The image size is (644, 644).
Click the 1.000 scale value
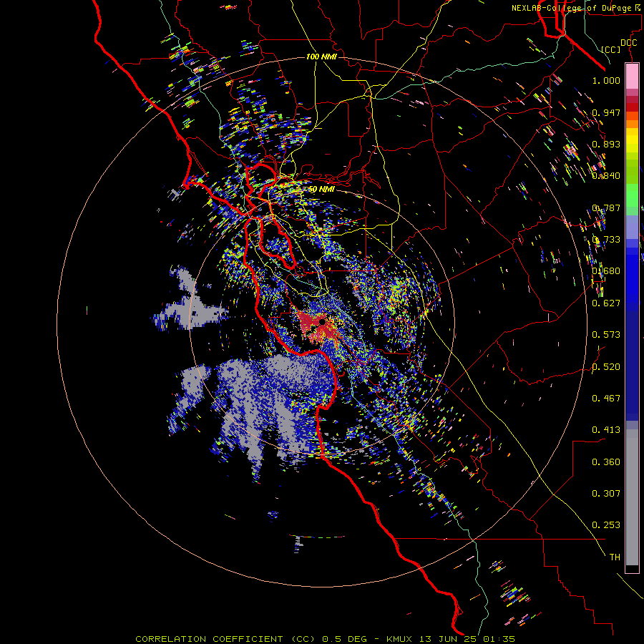(606, 80)
